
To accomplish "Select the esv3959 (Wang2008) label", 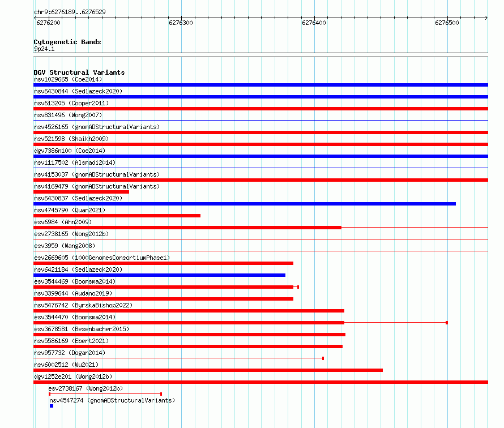I will [65, 246].
